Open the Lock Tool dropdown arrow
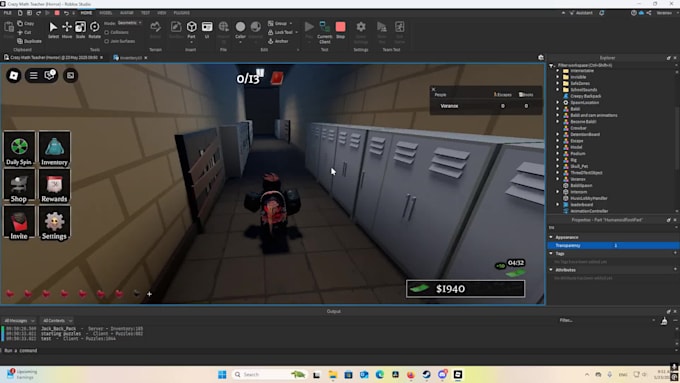 (x=296, y=32)
